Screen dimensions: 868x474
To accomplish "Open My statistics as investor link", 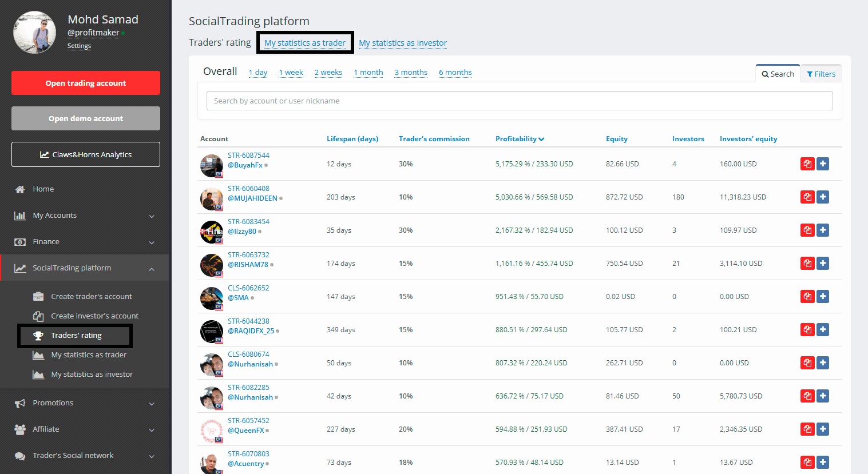I will tap(403, 43).
